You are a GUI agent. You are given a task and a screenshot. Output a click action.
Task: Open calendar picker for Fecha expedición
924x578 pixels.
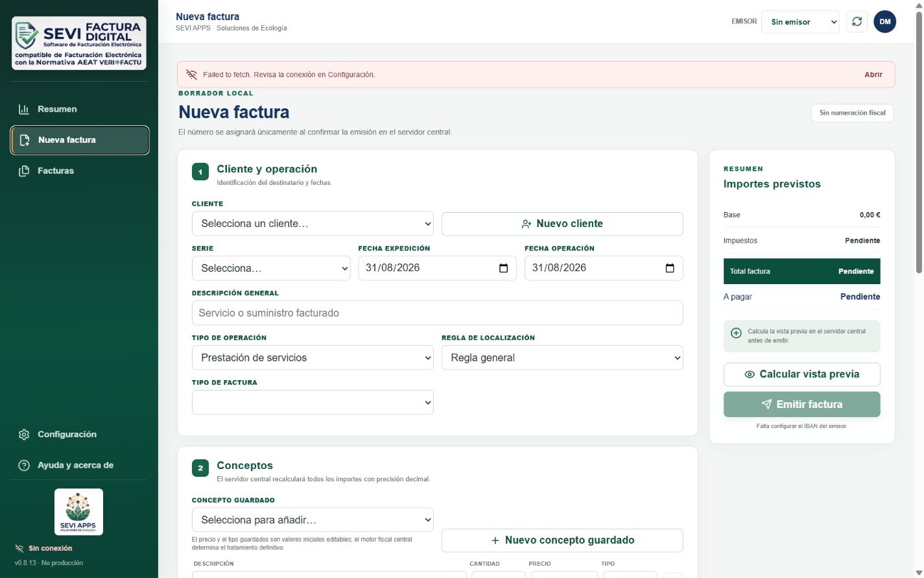pos(503,268)
